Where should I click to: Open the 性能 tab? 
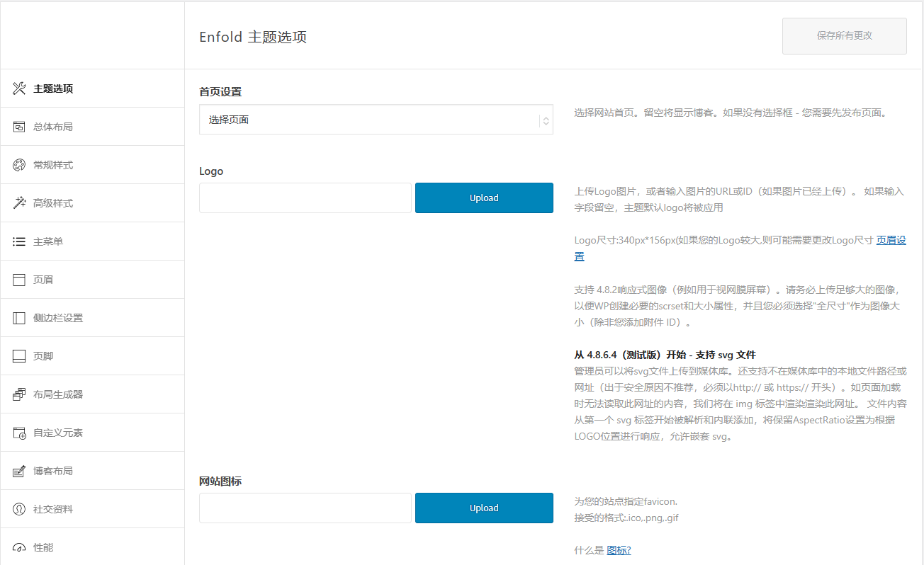pyautogui.click(x=92, y=547)
